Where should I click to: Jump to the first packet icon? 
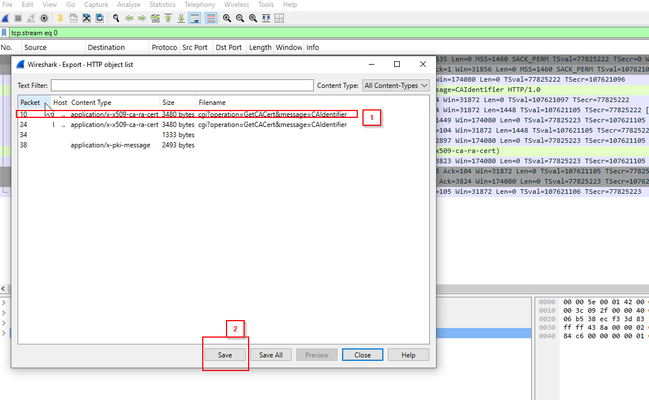168,18
